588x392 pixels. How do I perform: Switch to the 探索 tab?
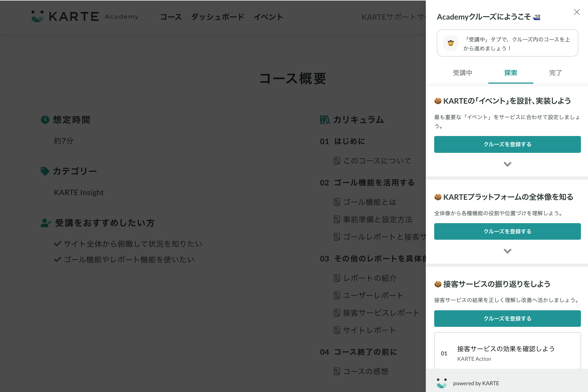[511, 73]
